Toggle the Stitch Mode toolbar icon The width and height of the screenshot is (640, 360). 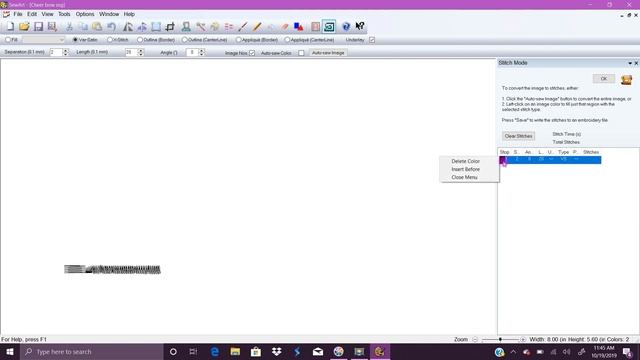(x=329, y=27)
